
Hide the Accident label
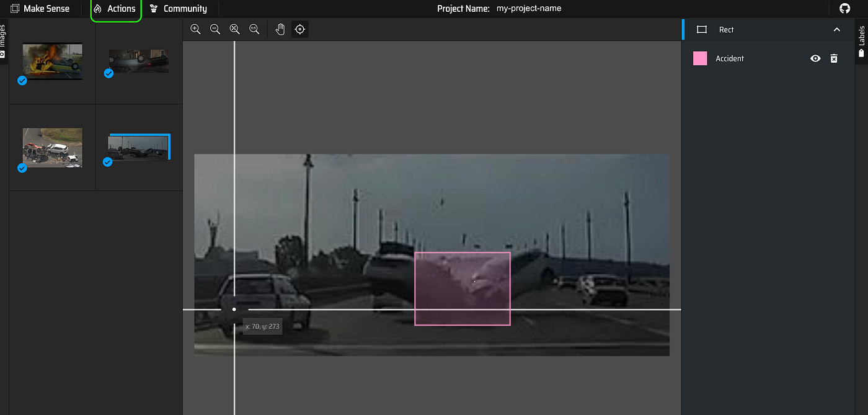(x=815, y=58)
